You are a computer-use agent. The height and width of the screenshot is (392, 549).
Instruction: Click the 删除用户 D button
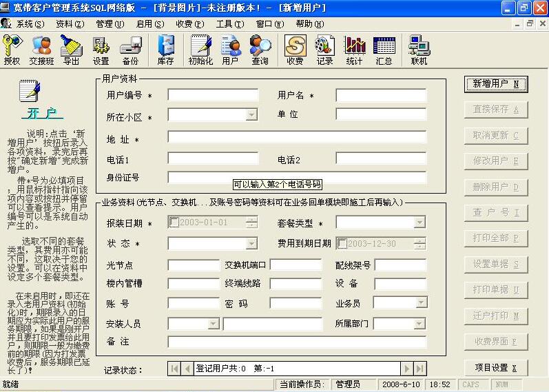pos(496,187)
